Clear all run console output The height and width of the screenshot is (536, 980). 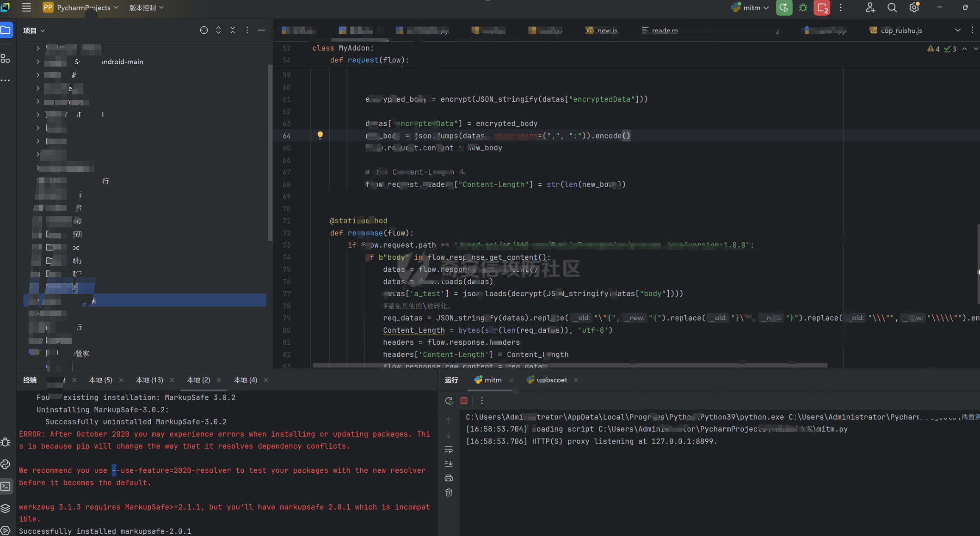[449, 493]
